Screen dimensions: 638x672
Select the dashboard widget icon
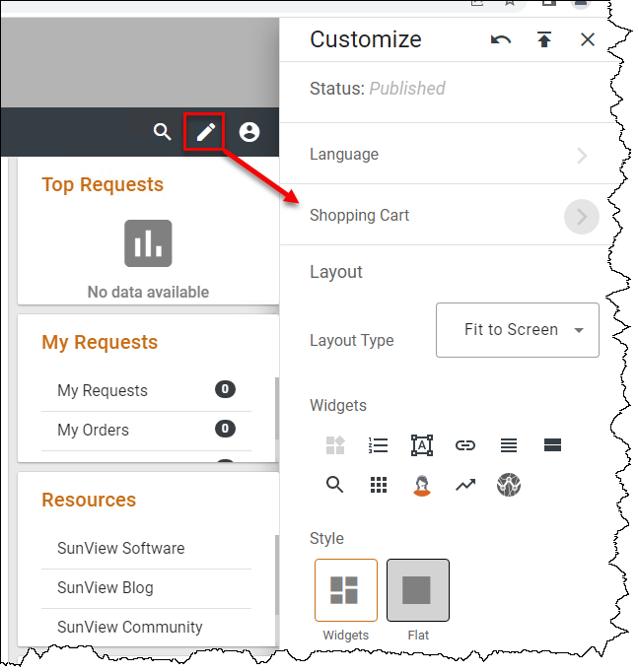[335, 445]
